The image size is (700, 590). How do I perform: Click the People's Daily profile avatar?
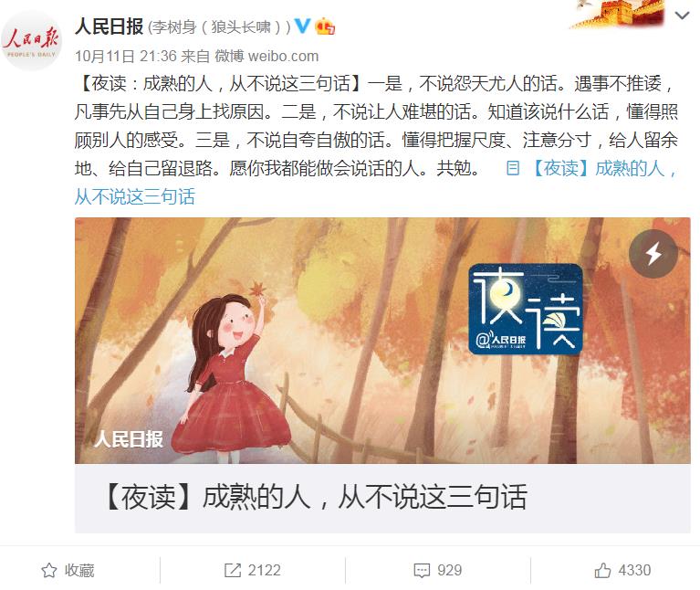click(31, 41)
